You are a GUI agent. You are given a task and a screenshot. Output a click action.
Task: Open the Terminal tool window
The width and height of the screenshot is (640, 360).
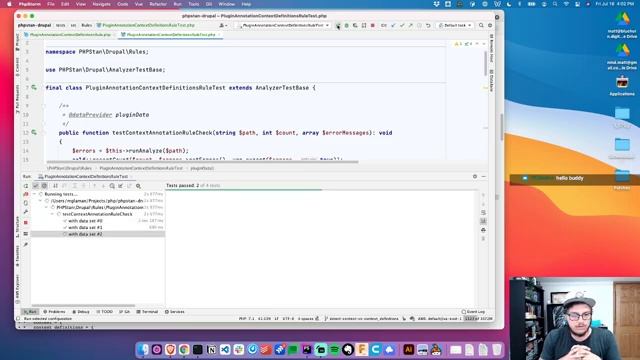tap(147, 311)
